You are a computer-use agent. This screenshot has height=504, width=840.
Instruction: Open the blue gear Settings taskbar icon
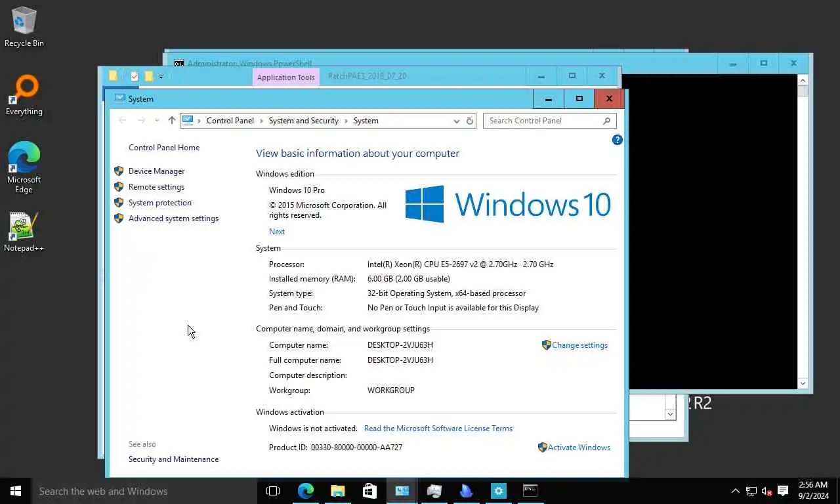point(499,491)
